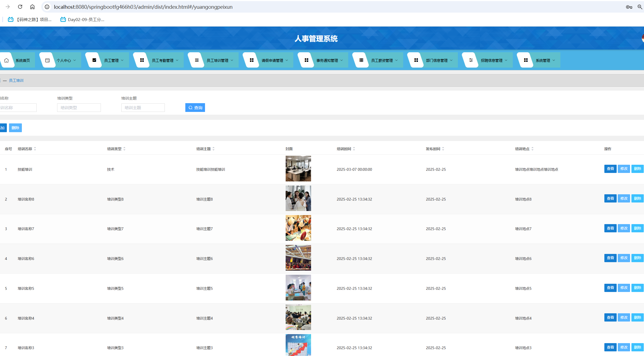This screenshot has width=644, height=356.
Task: Open the 请假申请管理 menu
Action: [x=272, y=60]
